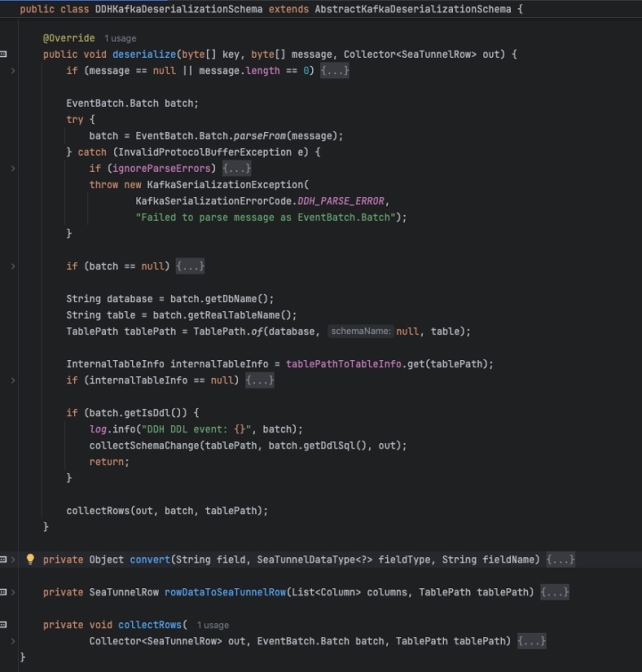The image size is (642, 672).
Task: Click gutter icon beside the convert method line
Action: [4, 560]
